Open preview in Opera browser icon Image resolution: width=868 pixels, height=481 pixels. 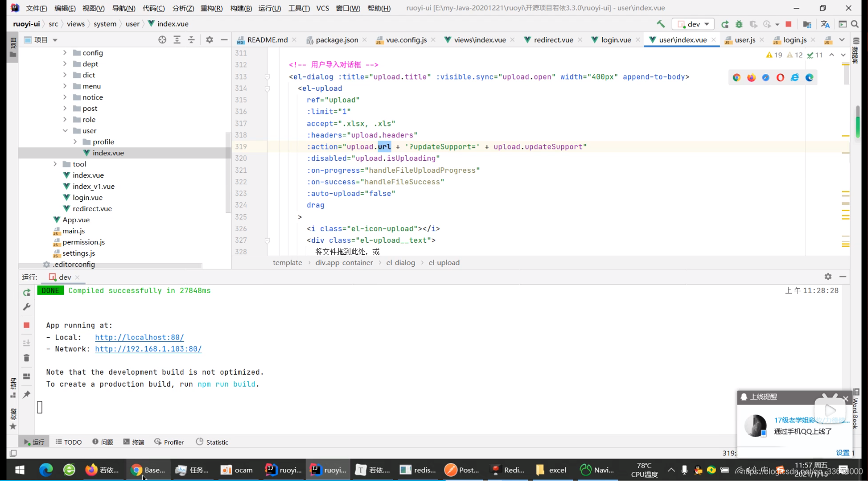(780, 77)
